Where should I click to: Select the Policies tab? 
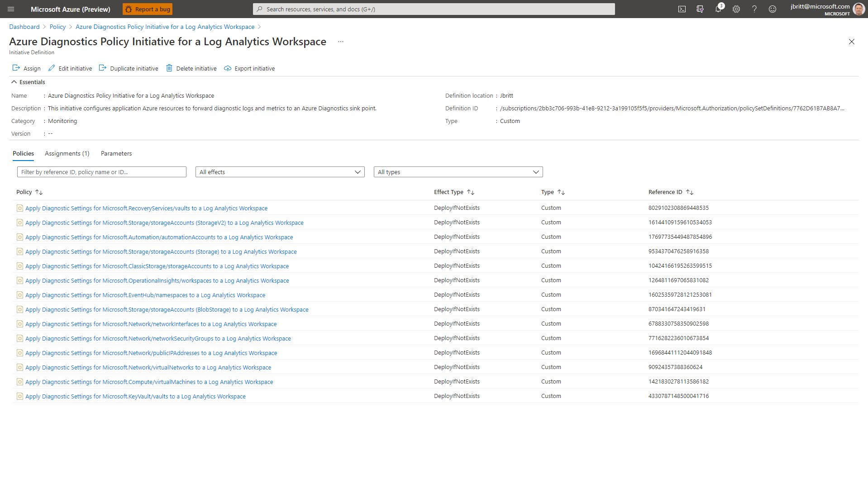pyautogui.click(x=24, y=153)
